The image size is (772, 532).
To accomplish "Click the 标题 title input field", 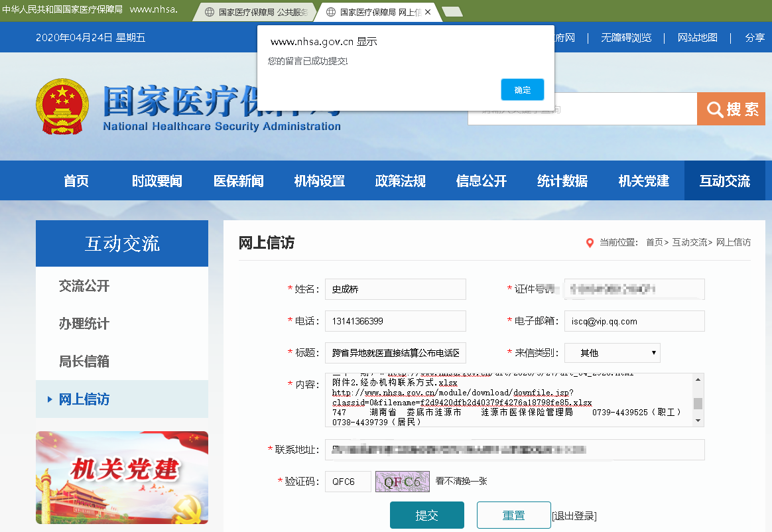I will tap(395, 353).
